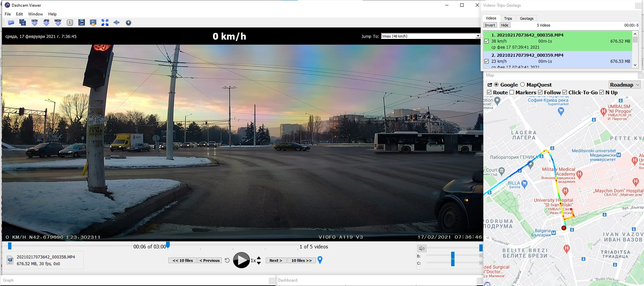Decrease playback speed with down arrow
Viewport: 644px width, 286px height.
[259, 263]
